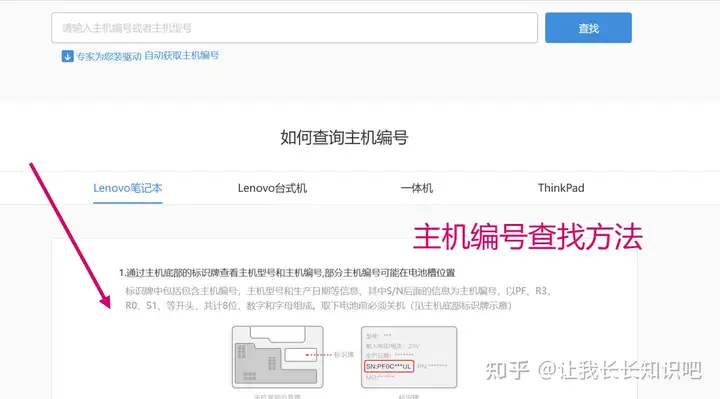Click the label plate diagram image
This screenshot has height=399, width=720.
tap(409, 357)
